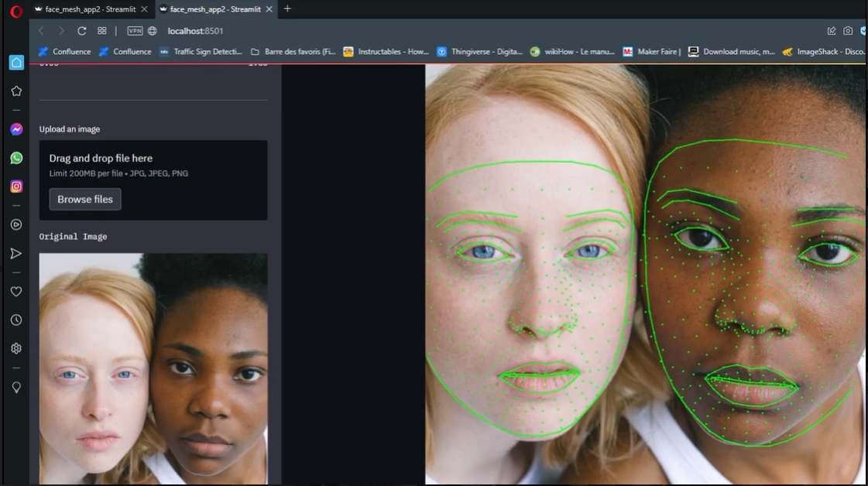Image resolution: width=868 pixels, height=486 pixels.
Task: Go back with the back arrow
Action: [41, 31]
